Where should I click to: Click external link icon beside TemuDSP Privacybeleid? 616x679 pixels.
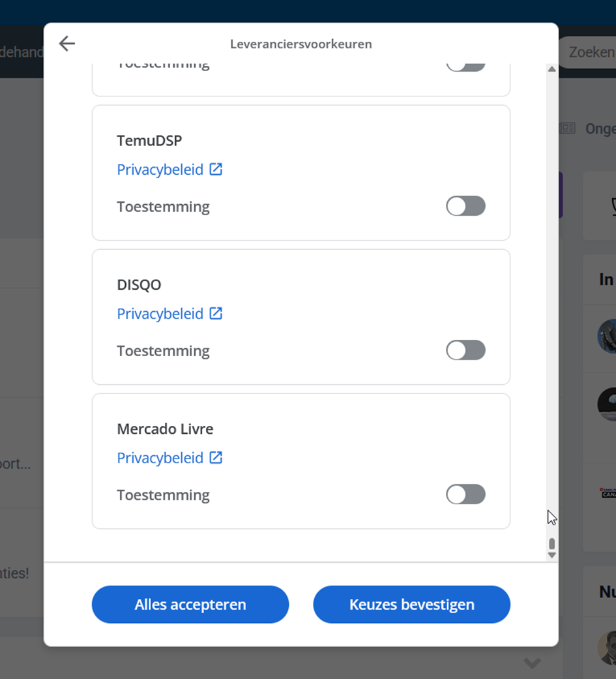[x=216, y=170]
